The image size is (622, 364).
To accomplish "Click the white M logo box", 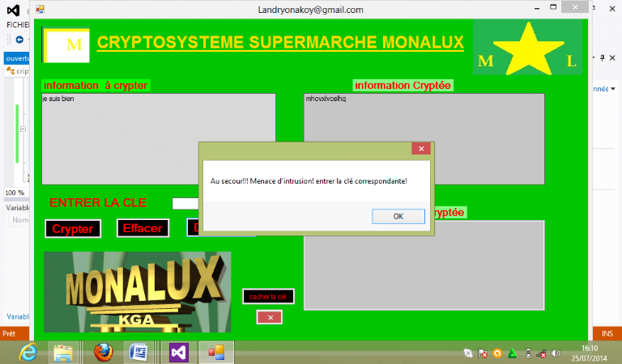I will [66, 45].
